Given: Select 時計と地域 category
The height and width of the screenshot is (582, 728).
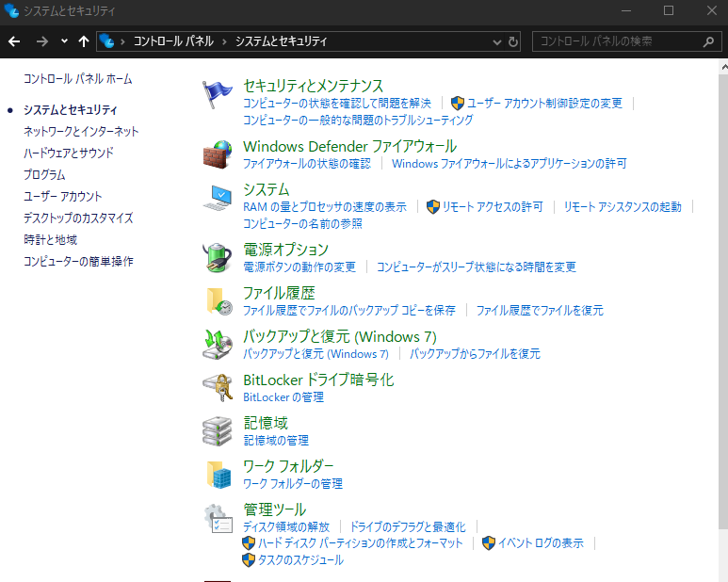Looking at the screenshot, I should click(50, 239).
